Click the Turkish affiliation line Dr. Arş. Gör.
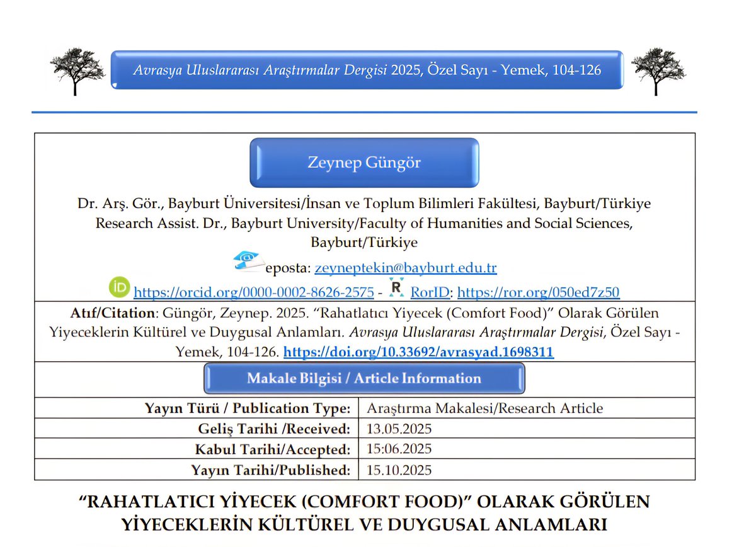 pyautogui.click(x=364, y=204)
